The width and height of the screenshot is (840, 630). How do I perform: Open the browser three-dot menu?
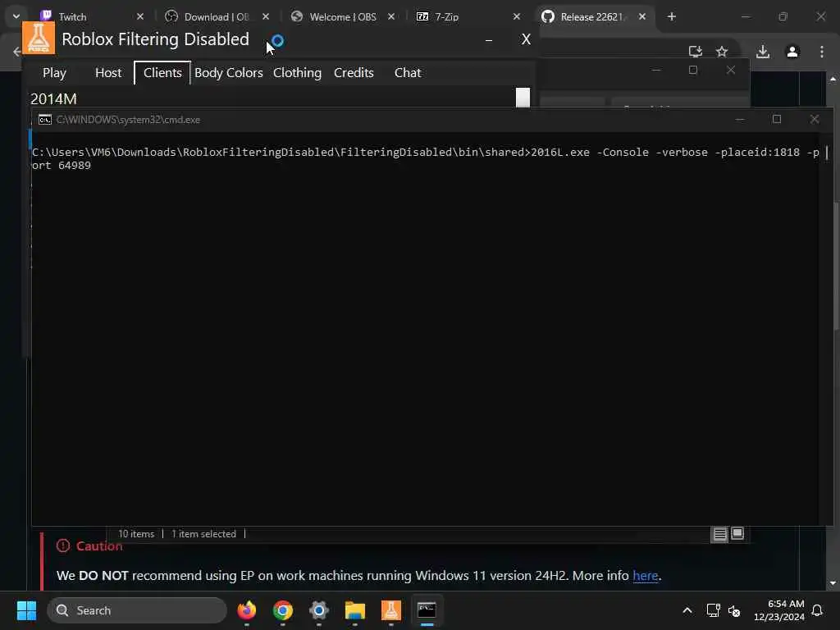point(822,52)
